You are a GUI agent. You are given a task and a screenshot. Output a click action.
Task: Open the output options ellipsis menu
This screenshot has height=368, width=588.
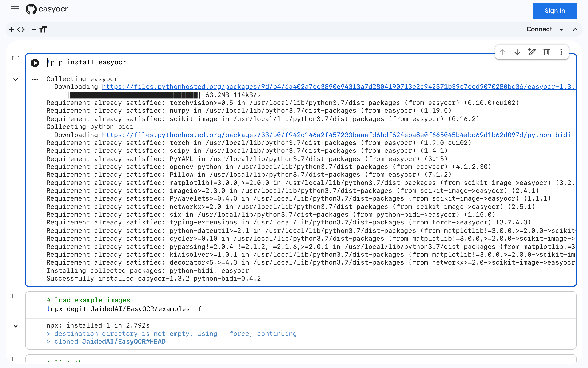[35, 79]
